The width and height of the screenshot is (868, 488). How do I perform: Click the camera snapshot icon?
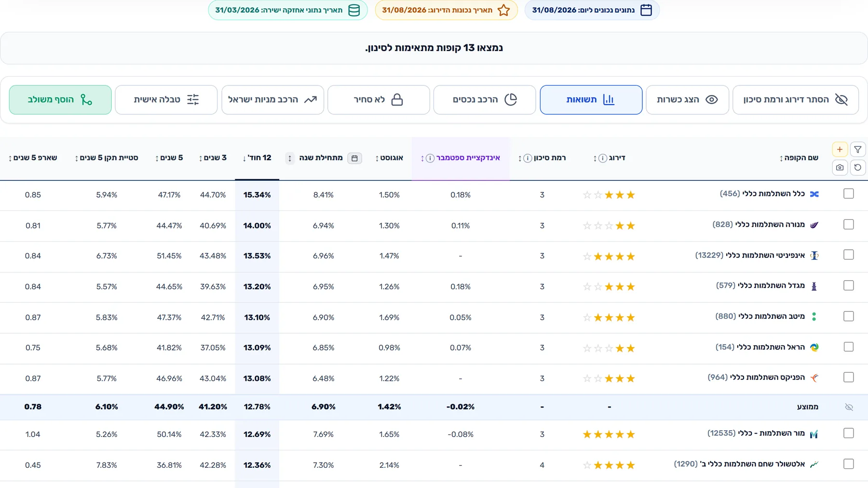(840, 167)
